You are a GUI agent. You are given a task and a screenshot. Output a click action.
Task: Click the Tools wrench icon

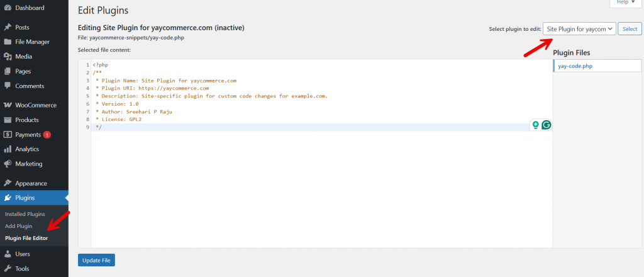(x=8, y=269)
